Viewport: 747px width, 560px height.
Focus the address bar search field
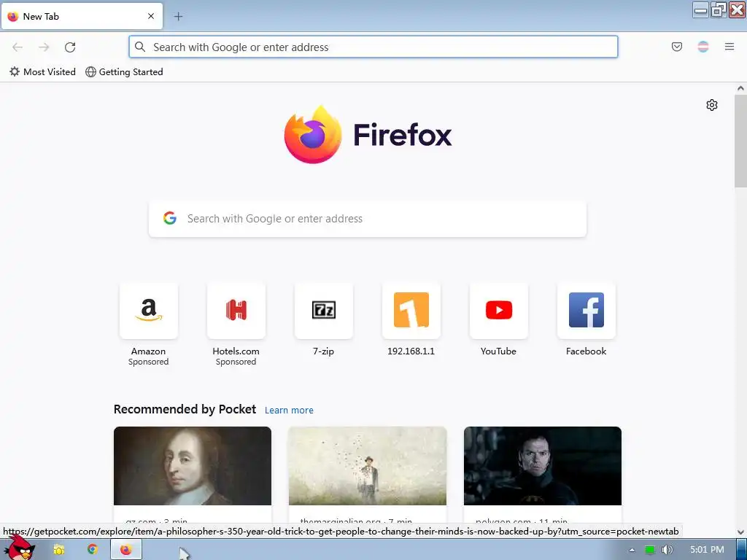tap(373, 47)
